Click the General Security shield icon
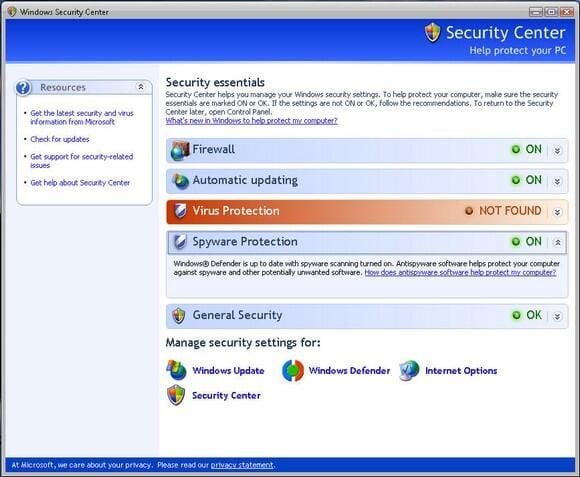Viewport: 580px width, 477px height. (179, 316)
